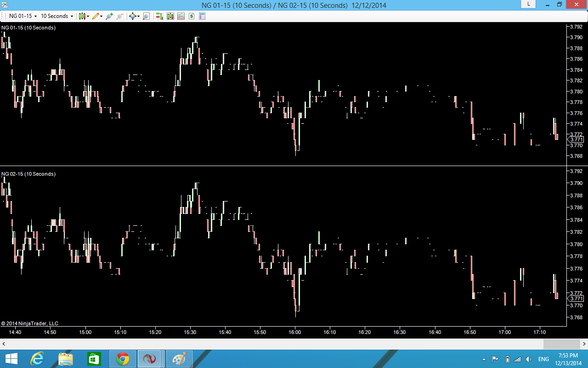Click the 3.776 price label in NG 02-15 panel
588x368 pixels.
tap(576, 268)
